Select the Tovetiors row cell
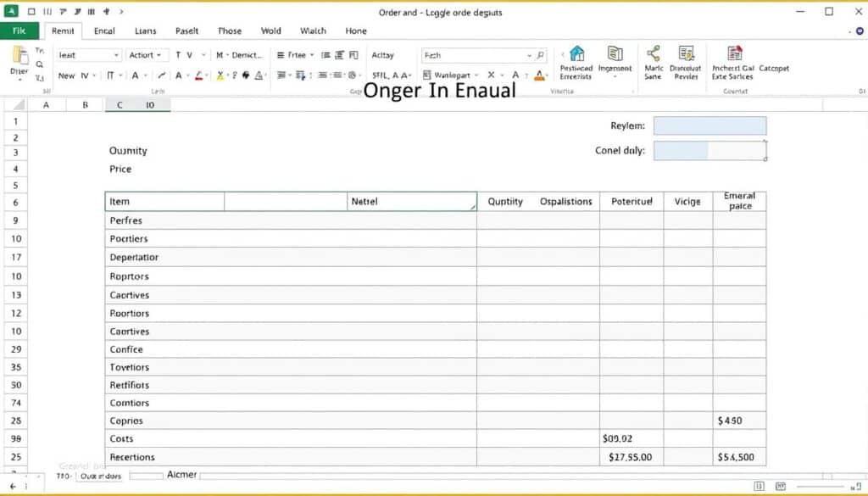Screen dimensions: 868x496 (x=291, y=367)
